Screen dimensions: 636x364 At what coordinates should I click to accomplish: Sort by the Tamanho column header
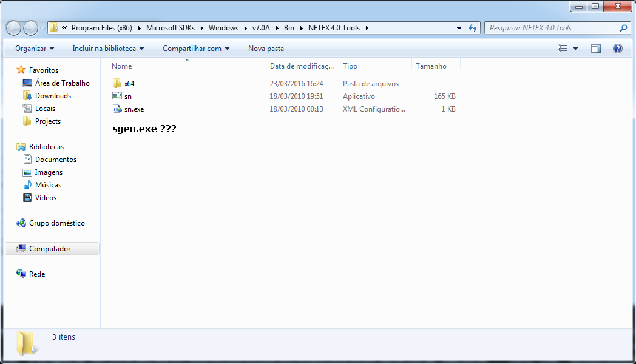point(431,66)
